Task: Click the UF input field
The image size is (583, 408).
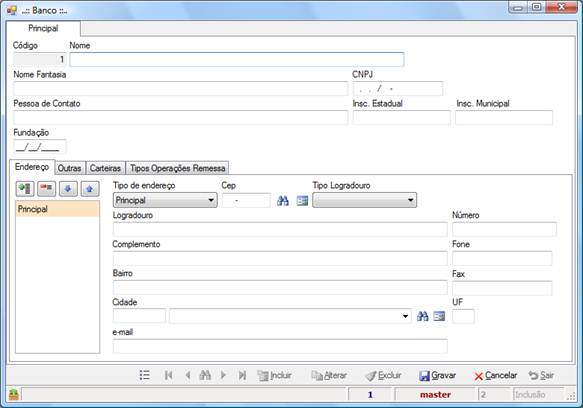Action: [463, 316]
